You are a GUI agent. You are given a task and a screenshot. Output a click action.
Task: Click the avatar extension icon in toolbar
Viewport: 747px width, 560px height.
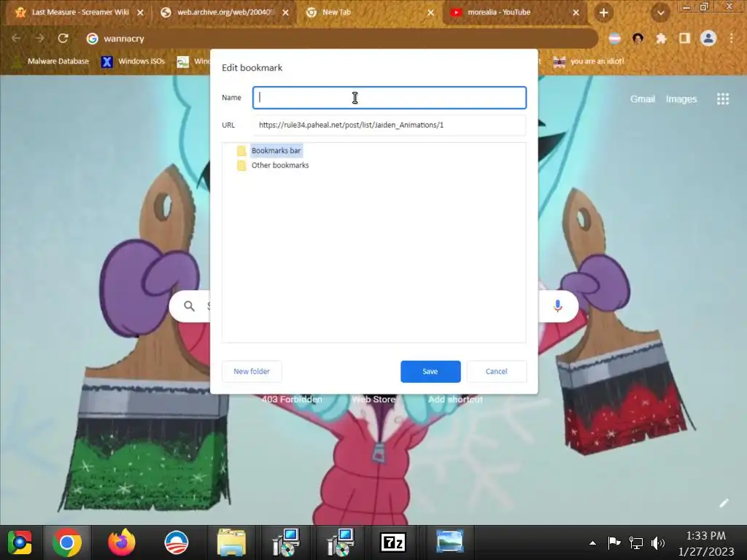pos(638,39)
